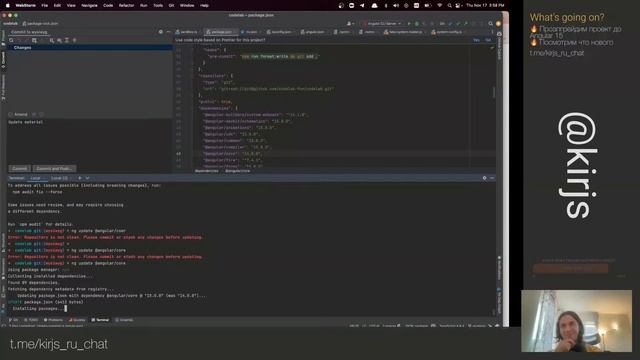Click the Commit button
Image resolution: width=640 pixels, height=360 pixels.
[x=19, y=169]
